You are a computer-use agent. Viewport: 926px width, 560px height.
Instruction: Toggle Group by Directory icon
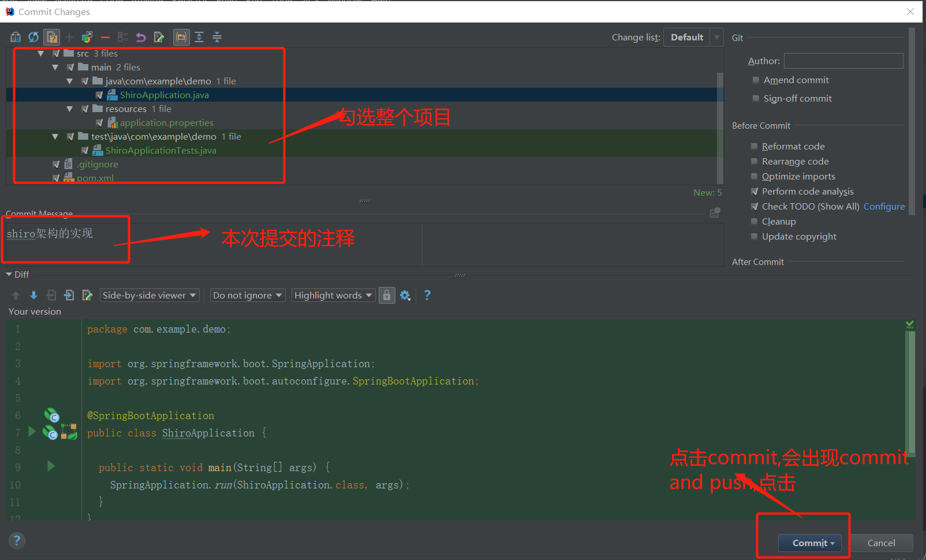pyautogui.click(x=181, y=38)
